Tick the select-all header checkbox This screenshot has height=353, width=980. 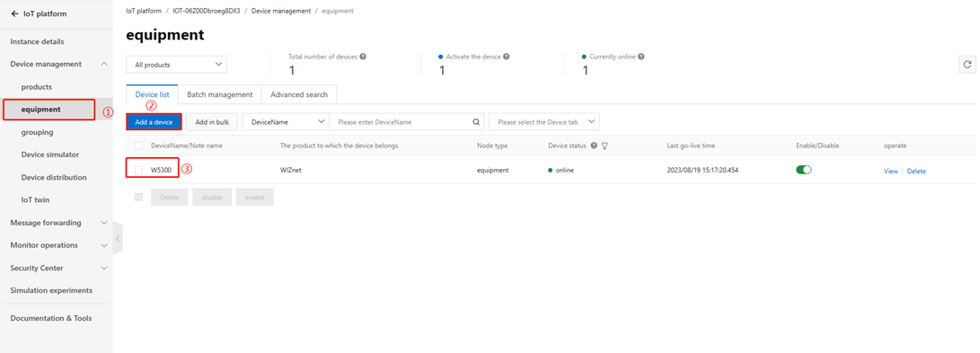(138, 146)
